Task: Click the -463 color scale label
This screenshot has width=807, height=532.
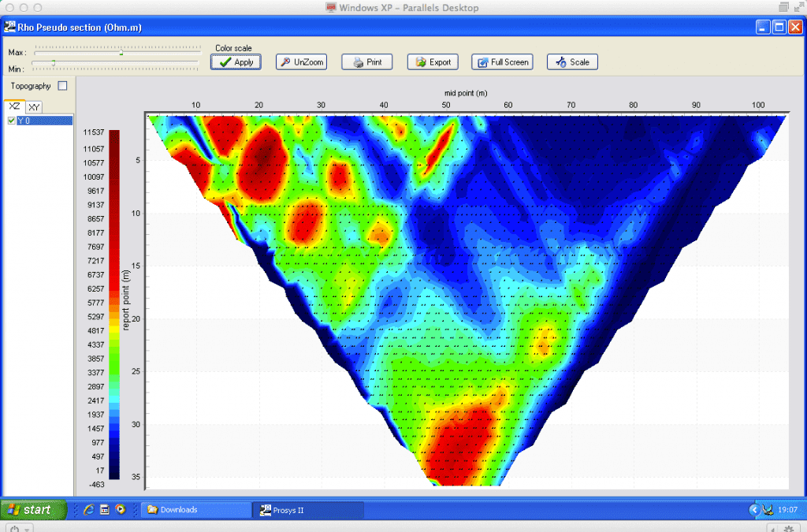Action: tap(95, 485)
